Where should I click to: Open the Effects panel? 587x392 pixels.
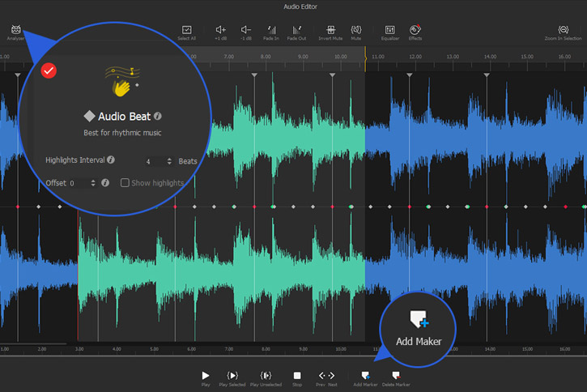[415, 31]
